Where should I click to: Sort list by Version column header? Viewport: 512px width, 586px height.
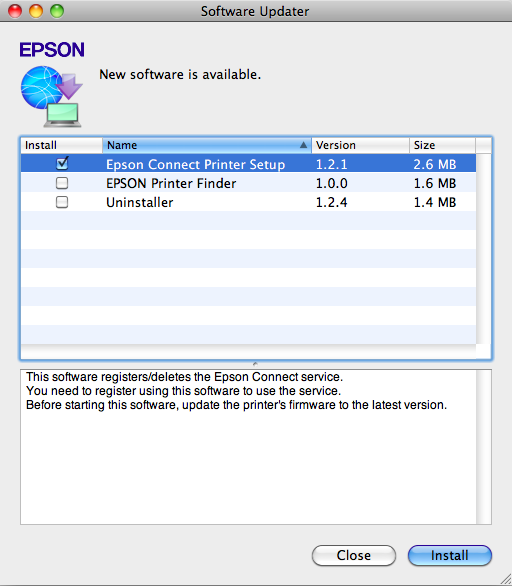[x=360, y=145]
